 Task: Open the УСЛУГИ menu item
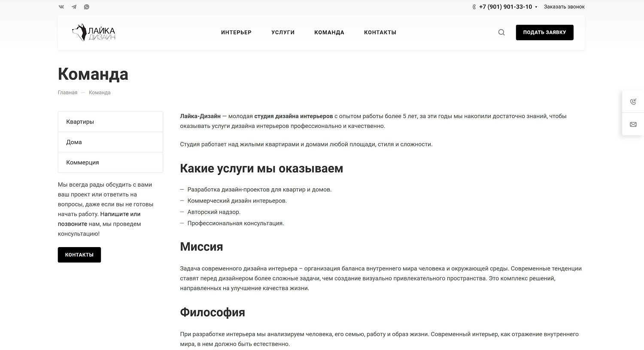(283, 32)
